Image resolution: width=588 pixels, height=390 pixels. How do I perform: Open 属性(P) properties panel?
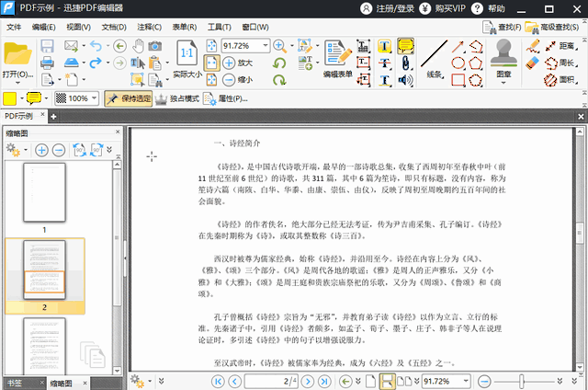pyautogui.click(x=225, y=98)
